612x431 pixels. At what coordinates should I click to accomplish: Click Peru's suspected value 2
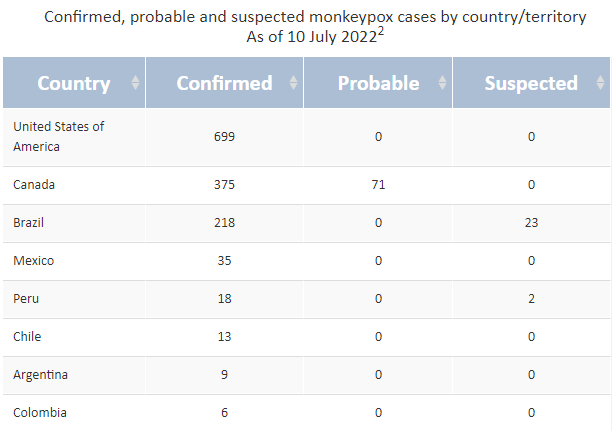coord(531,299)
